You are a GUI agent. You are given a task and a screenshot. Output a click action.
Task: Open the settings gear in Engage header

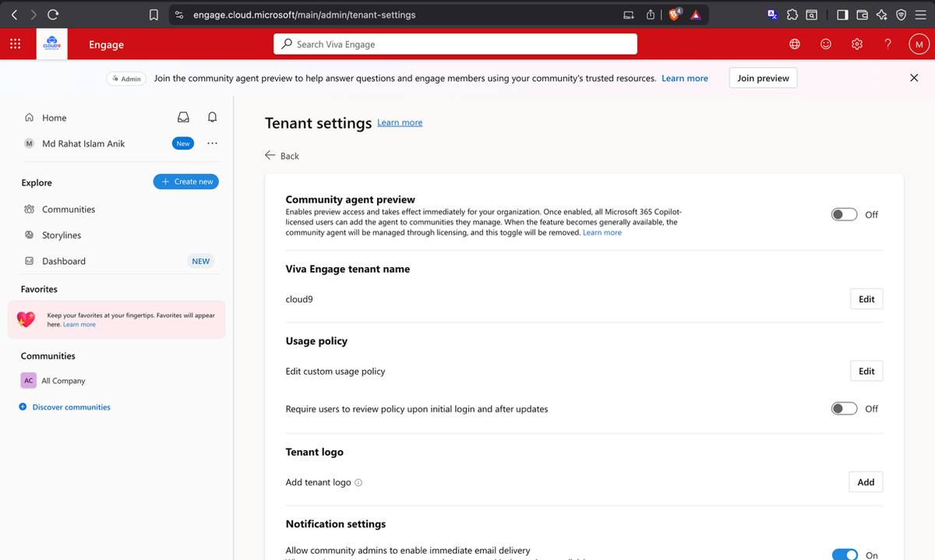point(857,44)
